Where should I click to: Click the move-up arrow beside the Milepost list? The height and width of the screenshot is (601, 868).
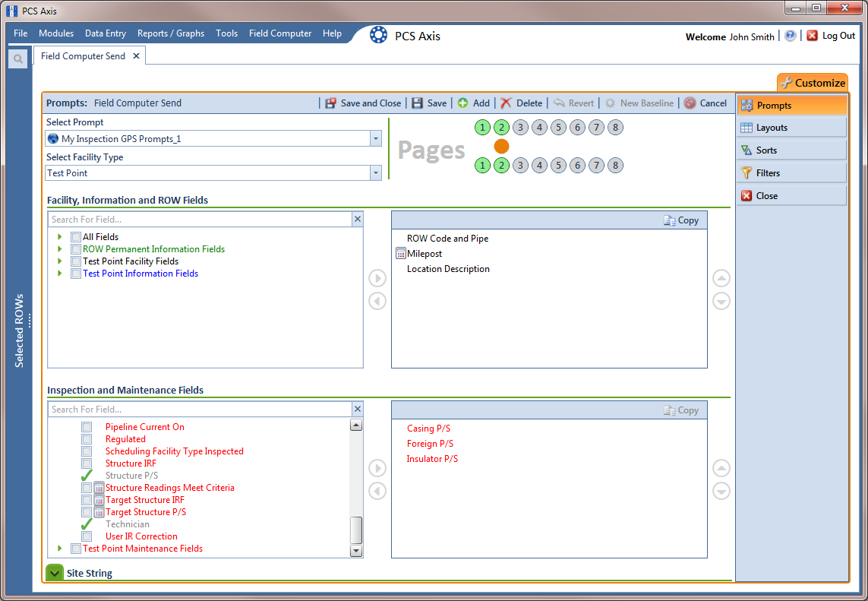[721, 278]
